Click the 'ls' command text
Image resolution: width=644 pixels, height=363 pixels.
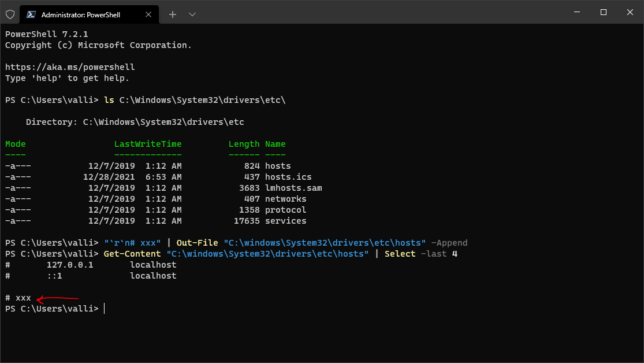pyautogui.click(x=109, y=100)
